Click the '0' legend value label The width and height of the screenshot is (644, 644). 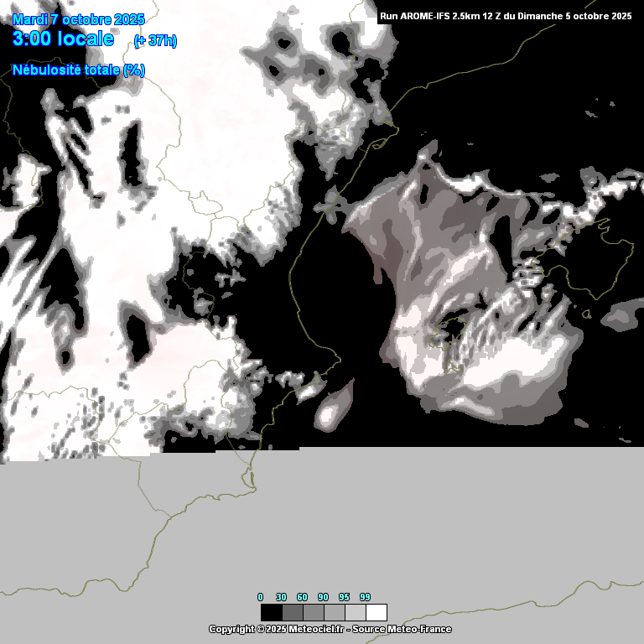point(260,597)
